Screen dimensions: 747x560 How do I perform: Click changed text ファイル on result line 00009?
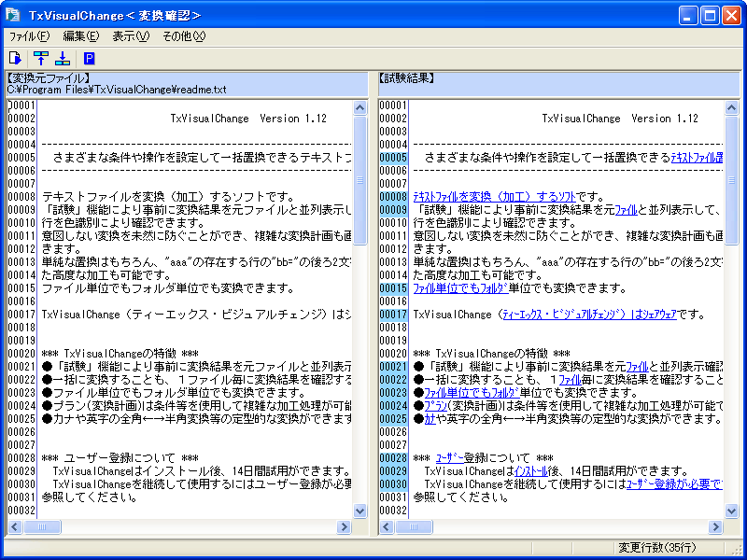click(x=626, y=209)
